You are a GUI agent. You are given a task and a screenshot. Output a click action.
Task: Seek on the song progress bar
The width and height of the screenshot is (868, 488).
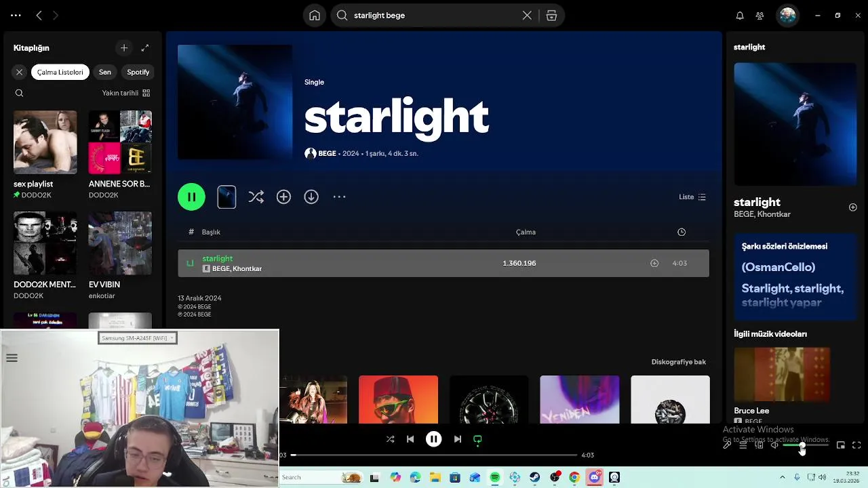tap(434, 455)
